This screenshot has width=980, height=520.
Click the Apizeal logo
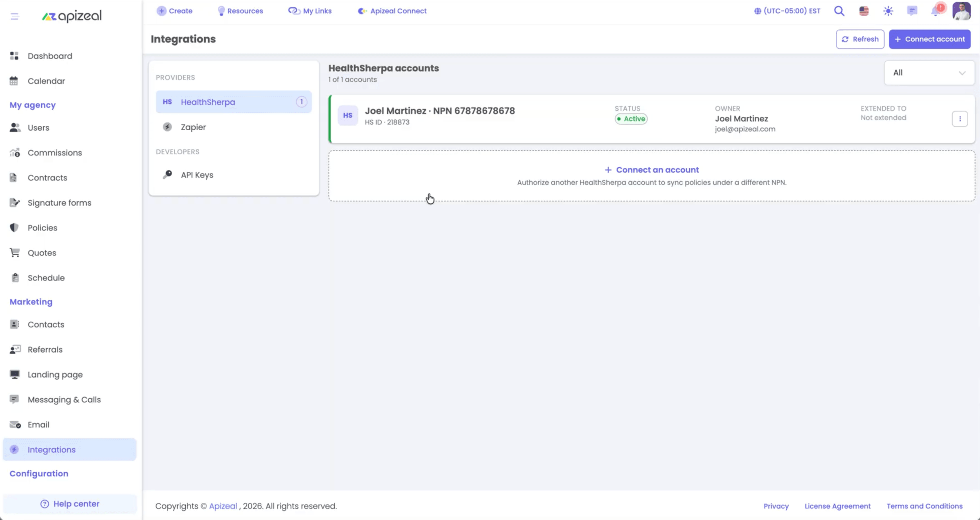[72, 16]
